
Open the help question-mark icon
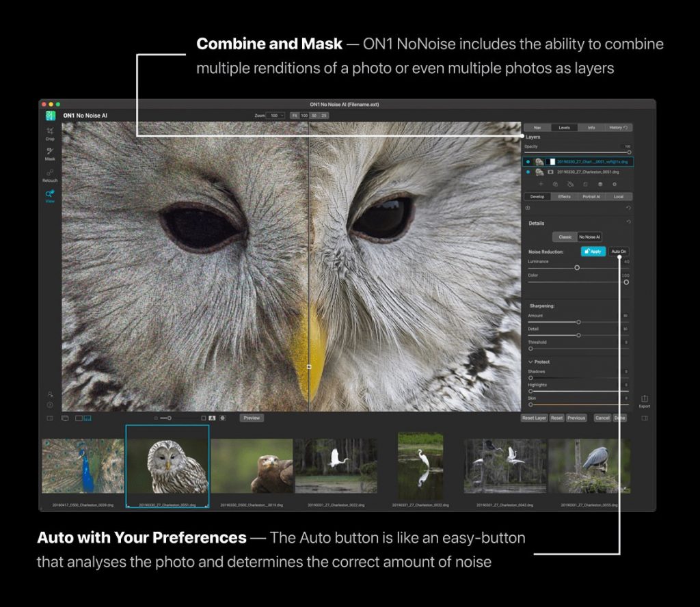coord(50,405)
